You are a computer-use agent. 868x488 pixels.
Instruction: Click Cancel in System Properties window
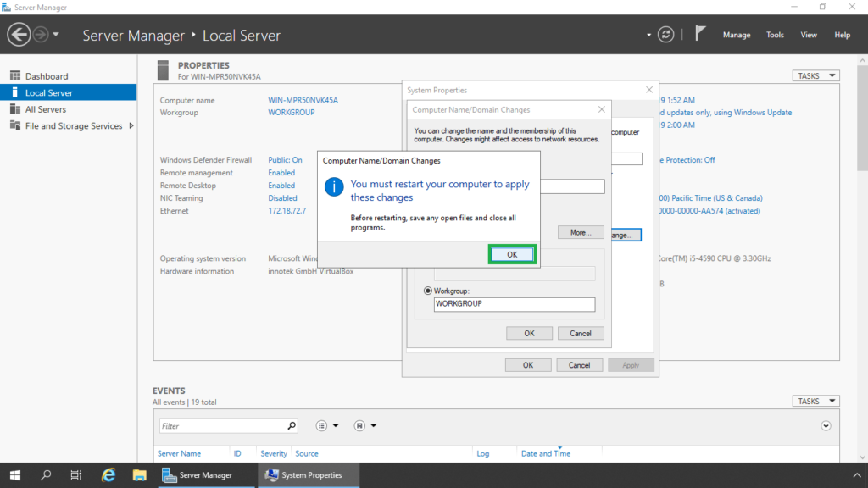[579, 365]
